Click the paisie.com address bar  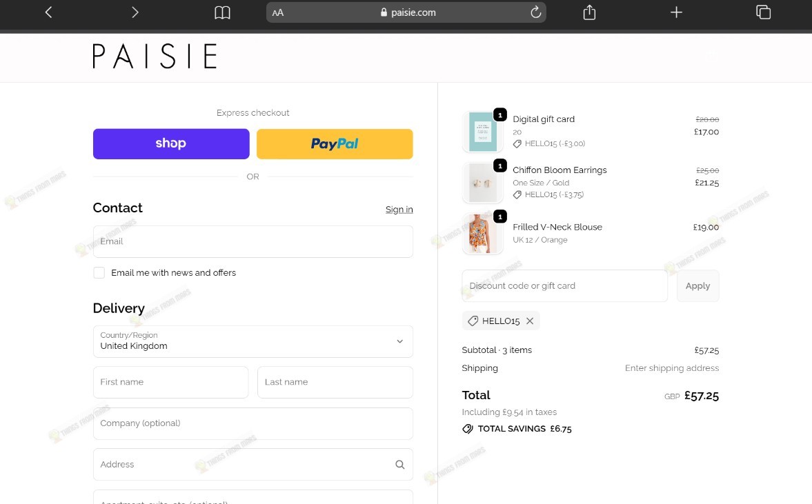(406, 12)
